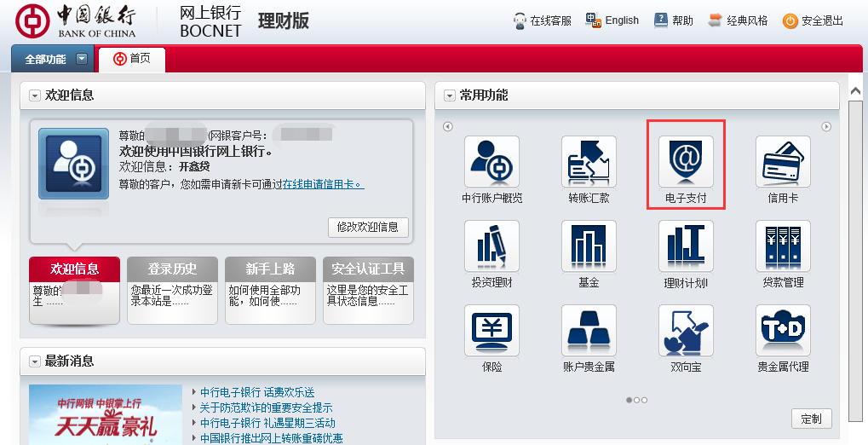Select the 账户贵金属 precious metals icon
This screenshot has height=445, width=868.
[x=589, y=331]
